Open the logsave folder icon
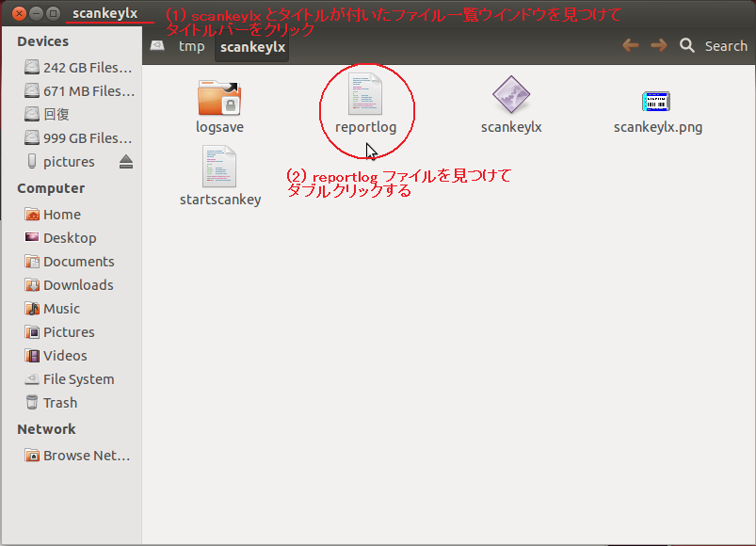The image size is (756, 546). tap(219, 98)
